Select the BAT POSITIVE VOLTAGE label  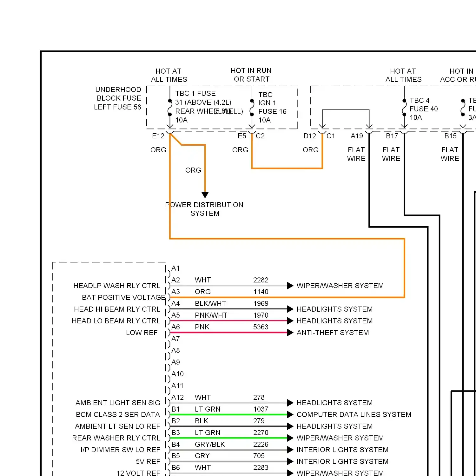124,297
